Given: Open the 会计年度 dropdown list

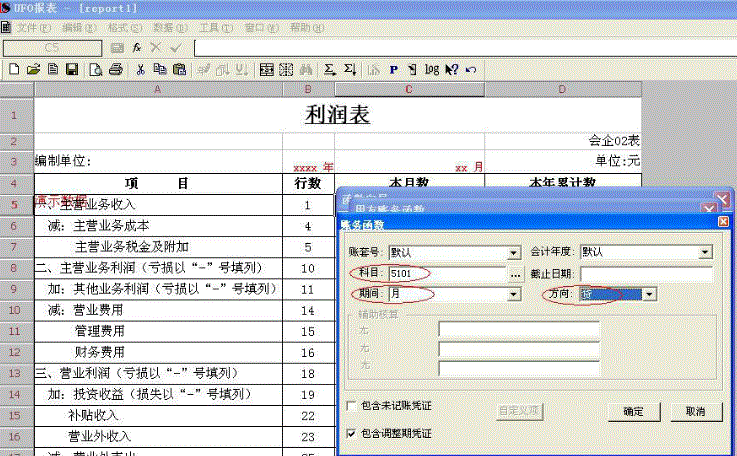Looking at the screenshot, I should [x=705, y=253].
